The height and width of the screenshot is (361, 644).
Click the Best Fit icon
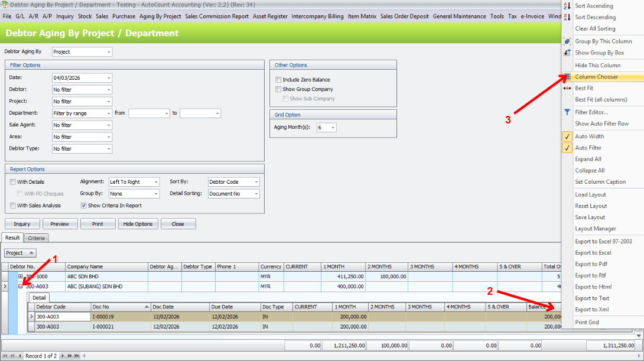pos(567,88)
